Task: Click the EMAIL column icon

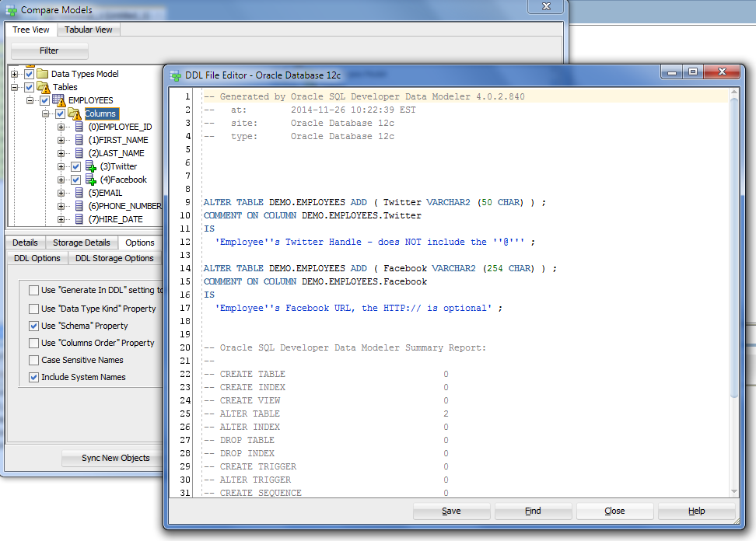Action: [x=79, y=193]
